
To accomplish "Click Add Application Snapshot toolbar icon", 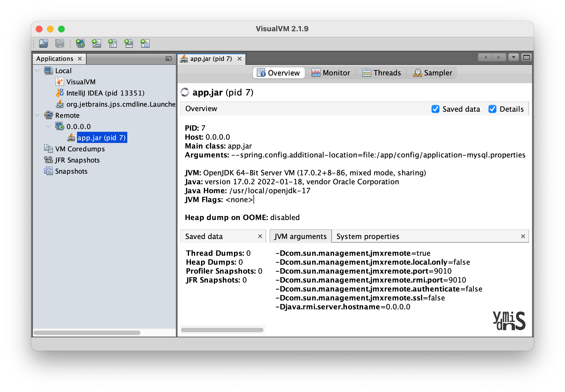I will (145, 43).
